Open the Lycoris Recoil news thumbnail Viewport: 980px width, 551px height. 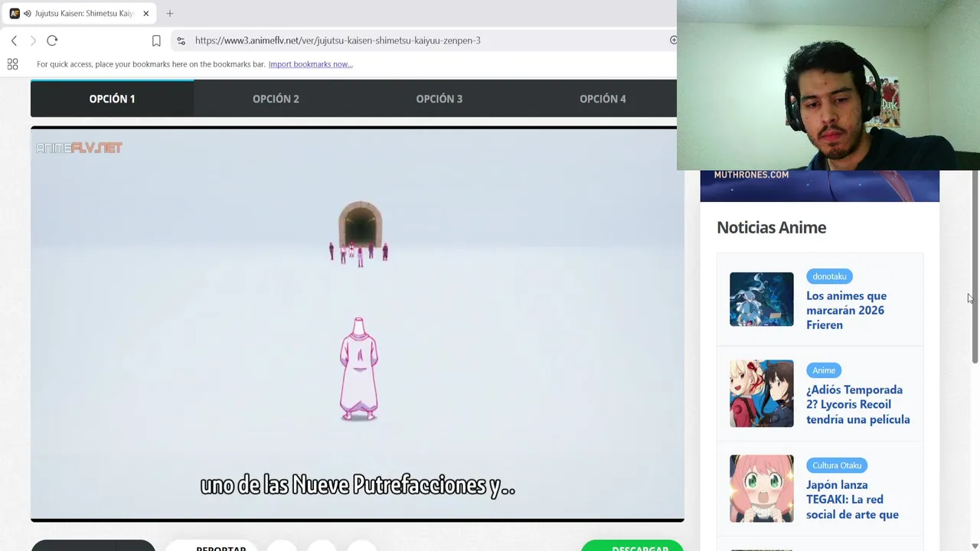pyautogui.click(x=762, y=393)
